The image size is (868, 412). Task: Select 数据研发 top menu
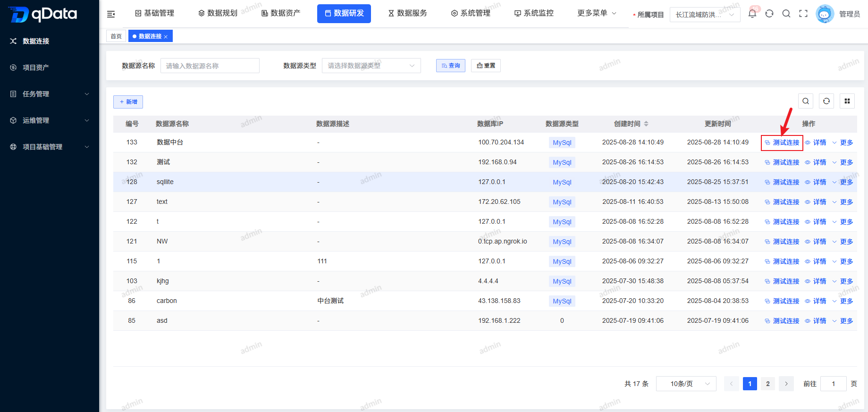(x=344, y=13)
